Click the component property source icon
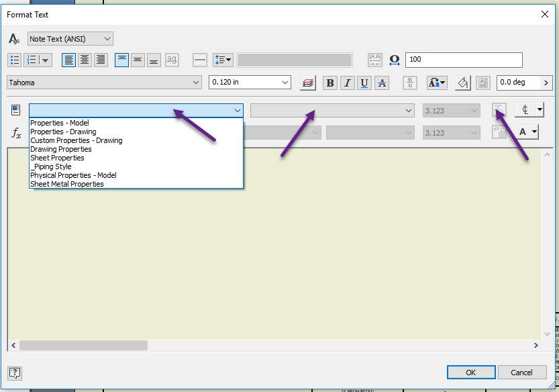 pos(15,109)
